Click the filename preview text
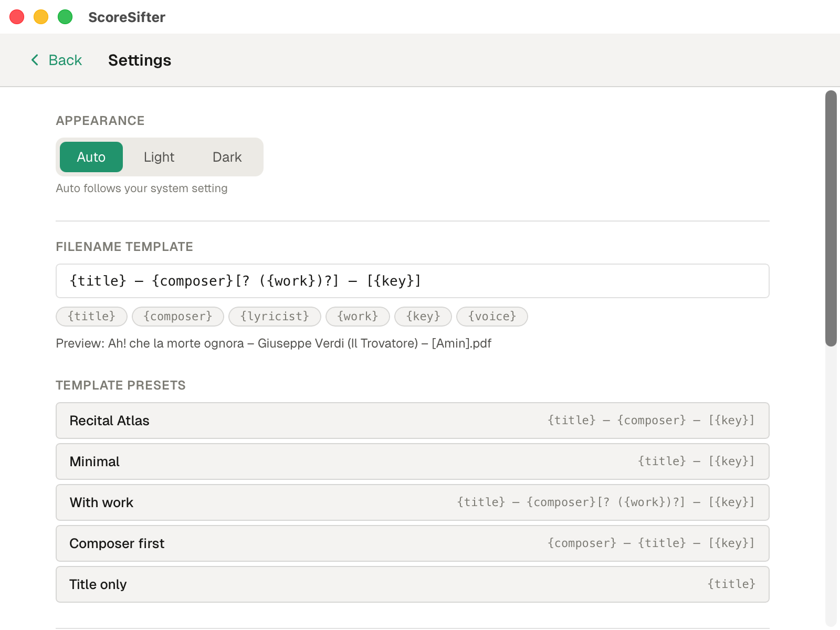Screen dimensions: 840x630 273,343
